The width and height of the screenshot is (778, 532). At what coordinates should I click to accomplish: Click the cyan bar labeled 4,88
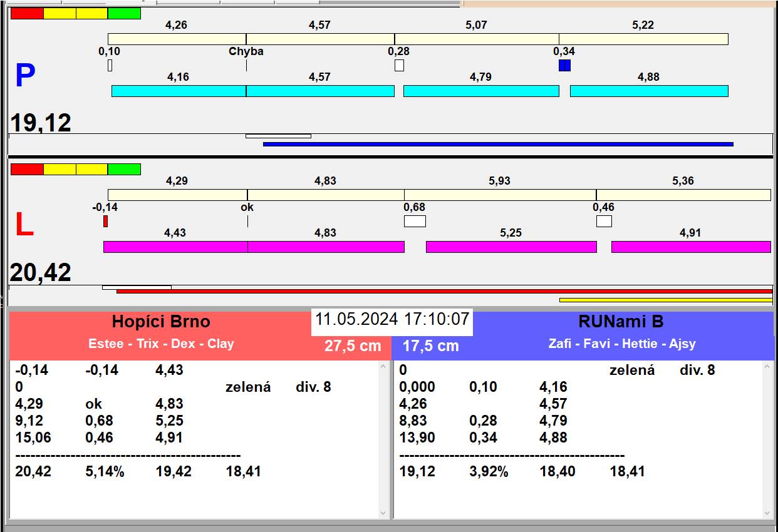(x=649, y=91)
